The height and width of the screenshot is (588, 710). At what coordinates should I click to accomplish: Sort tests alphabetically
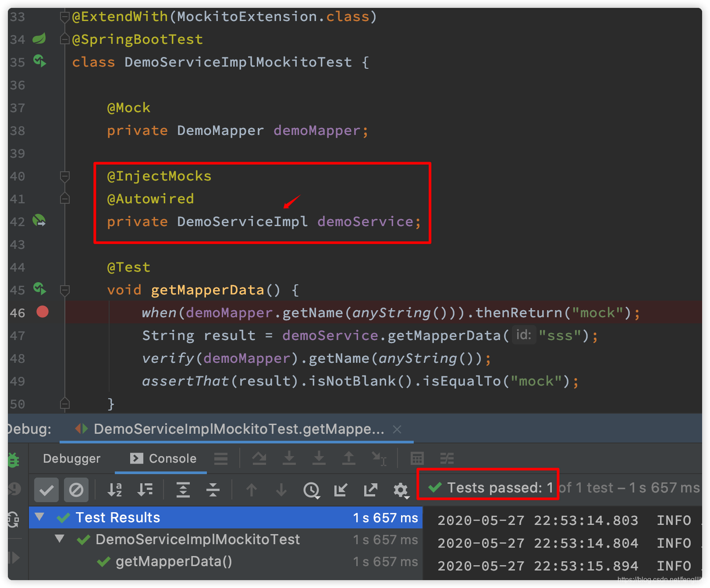click(115, 490)
